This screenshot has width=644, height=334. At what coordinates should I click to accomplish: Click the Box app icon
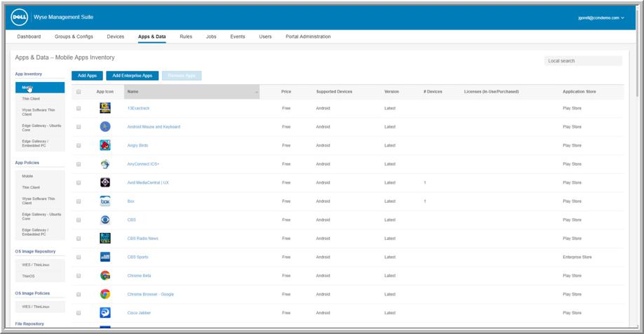pyautogui.click(x=105, y=201)
